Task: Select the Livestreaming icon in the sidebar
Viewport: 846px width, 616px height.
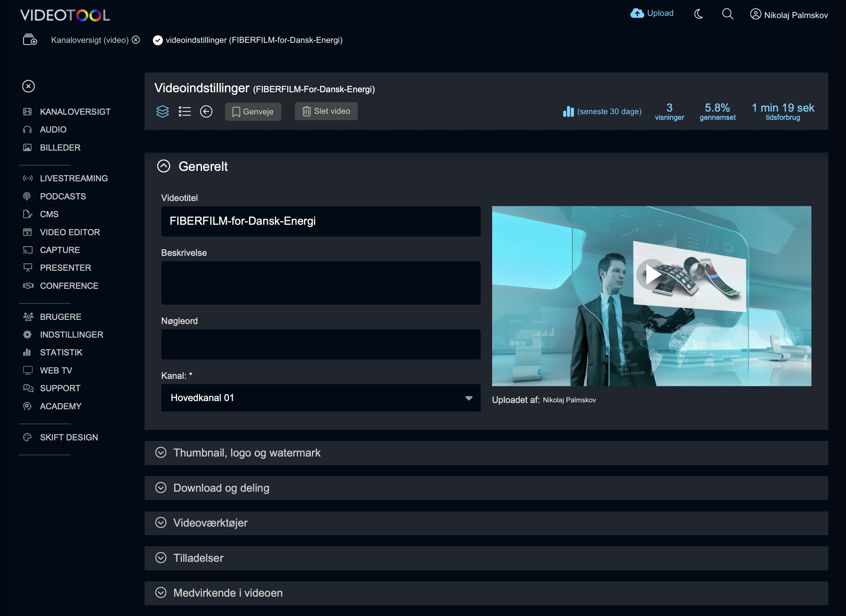Action: point(28,178)
